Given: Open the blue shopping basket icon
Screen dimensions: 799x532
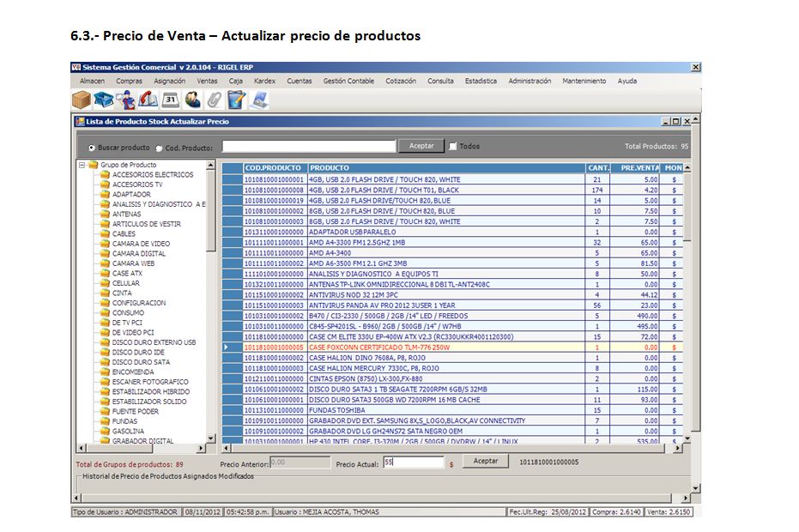Looking at the screenshot, I should 103,100.
